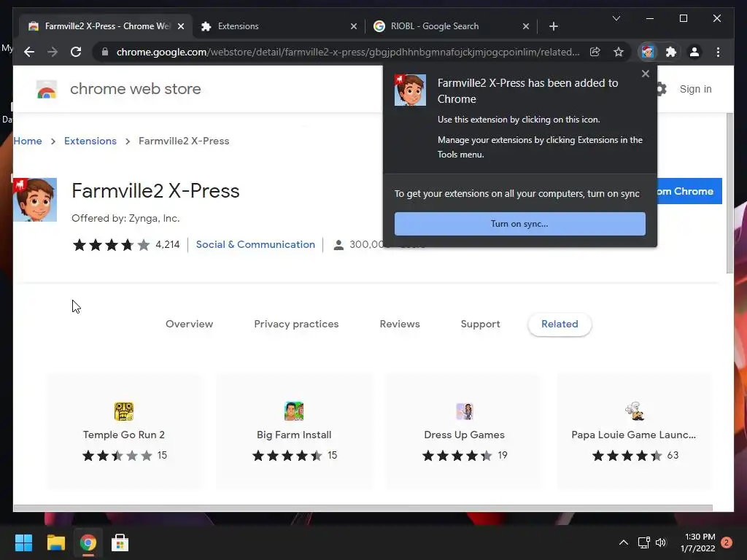The height and width of the screenshot is (560, 747).
Task: Open the Social & Communication category link
Action: (255, 244)
